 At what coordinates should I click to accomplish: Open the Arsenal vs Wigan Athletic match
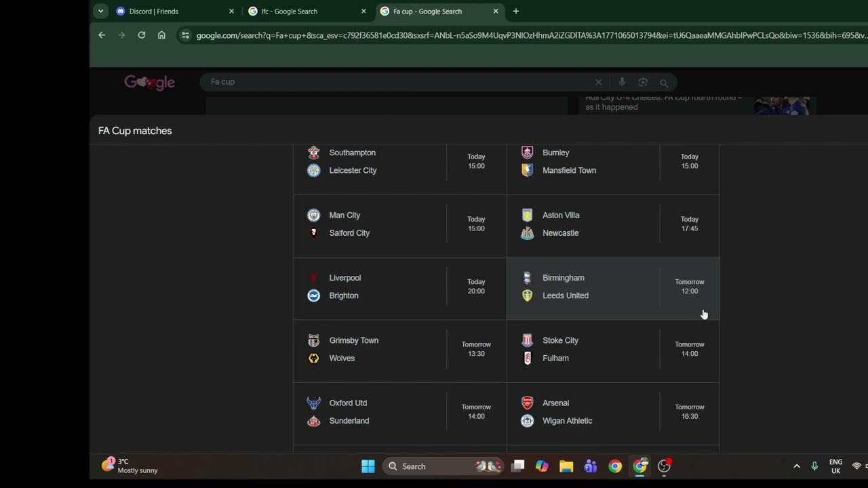pyautogui.click(x=613, y=413)
